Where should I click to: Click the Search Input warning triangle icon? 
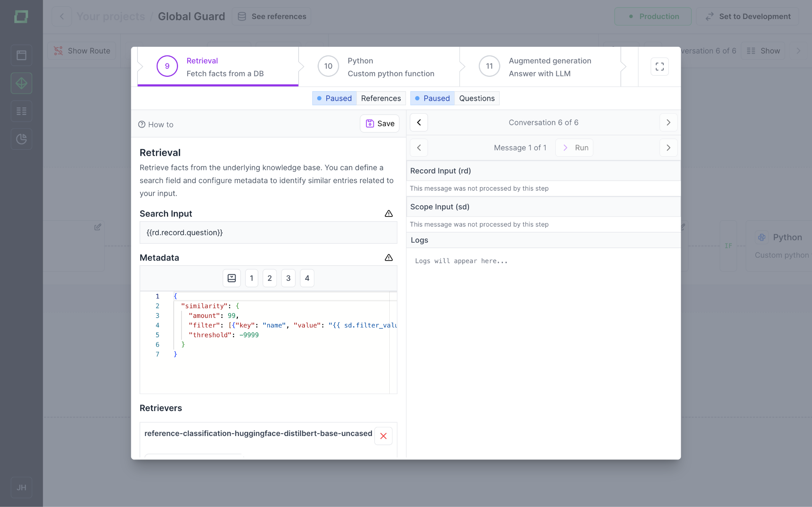[x=389, y=214]
